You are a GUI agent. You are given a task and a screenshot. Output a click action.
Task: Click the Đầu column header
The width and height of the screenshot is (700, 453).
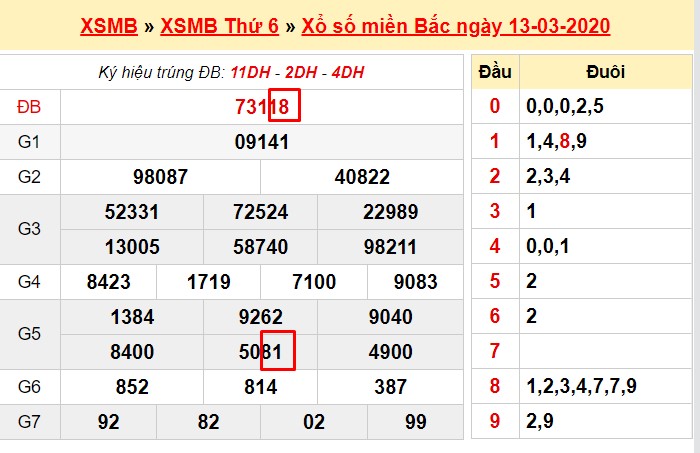[x=494, y=73]
